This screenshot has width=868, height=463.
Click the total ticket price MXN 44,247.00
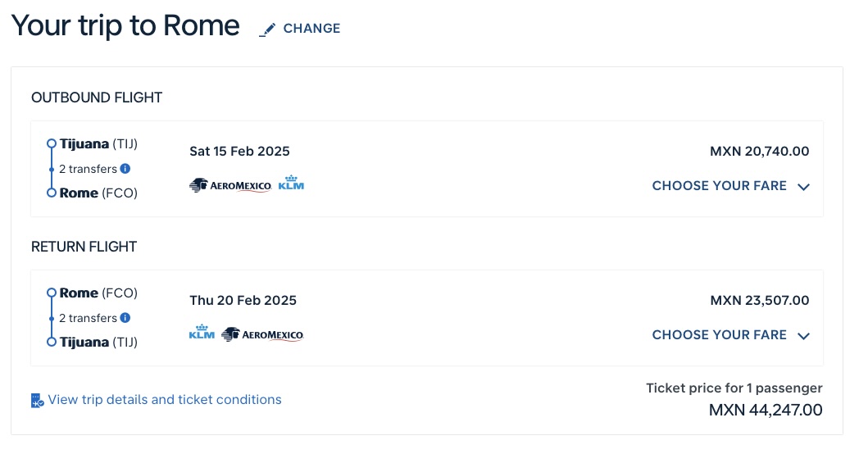(765, 410)
